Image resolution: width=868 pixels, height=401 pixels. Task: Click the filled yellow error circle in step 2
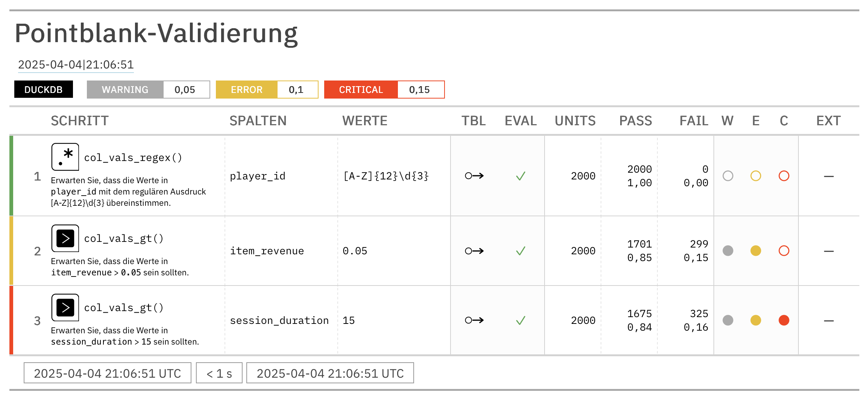pos(756,251)
